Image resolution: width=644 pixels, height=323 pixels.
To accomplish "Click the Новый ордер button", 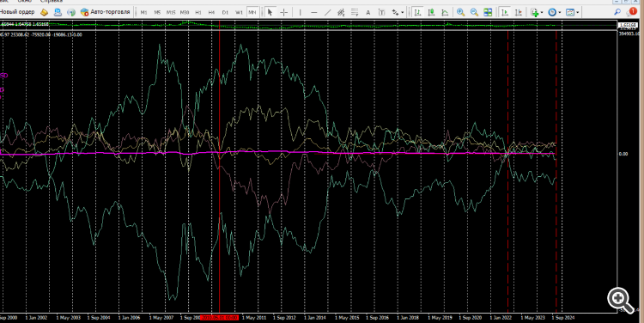I will pos(17,12).
